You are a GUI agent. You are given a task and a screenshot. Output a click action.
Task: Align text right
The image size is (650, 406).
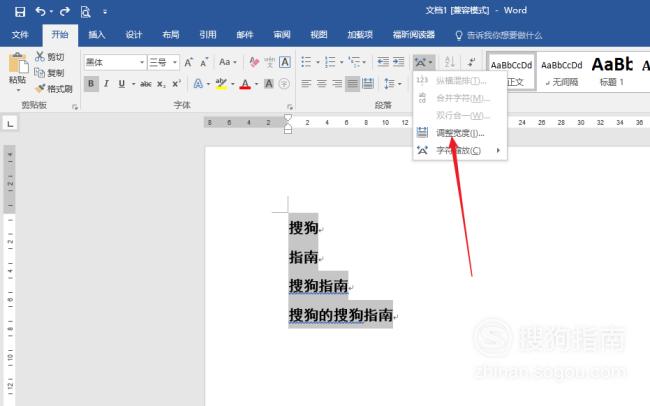(337, 84)
